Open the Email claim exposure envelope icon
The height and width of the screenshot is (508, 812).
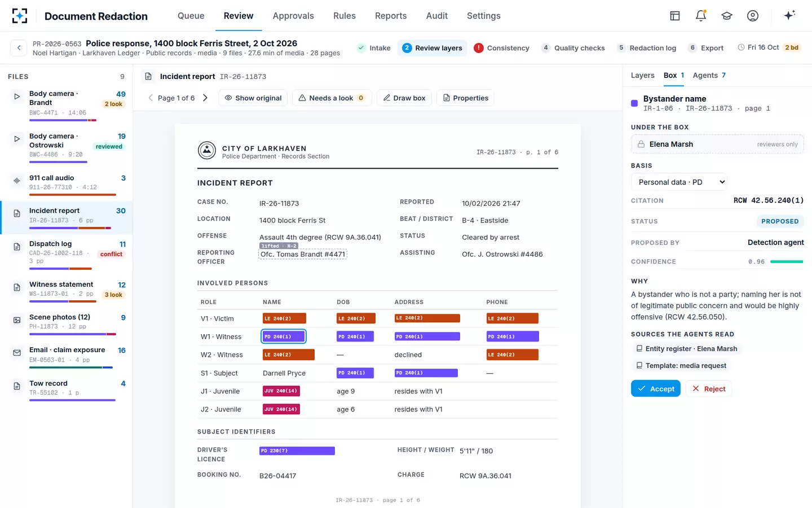[17, 353]
